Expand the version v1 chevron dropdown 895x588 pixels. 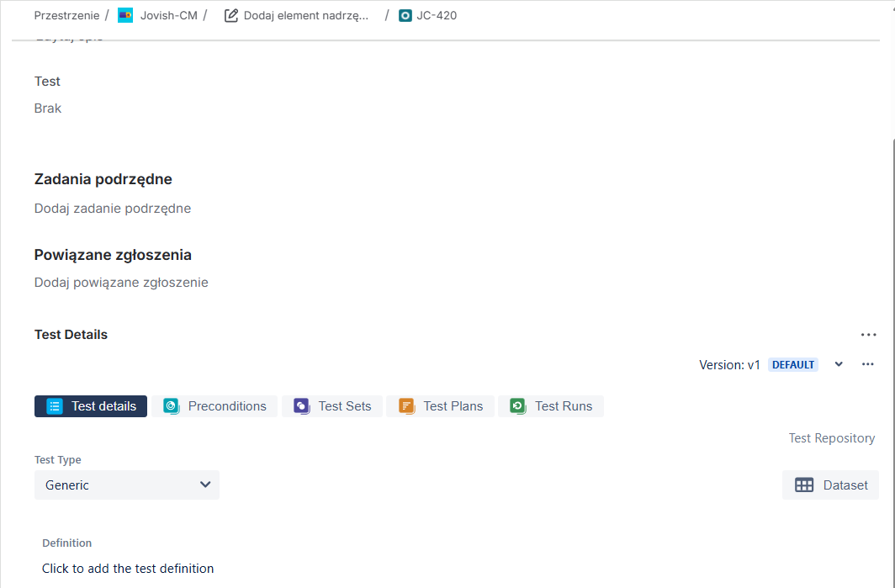[839, 364]
